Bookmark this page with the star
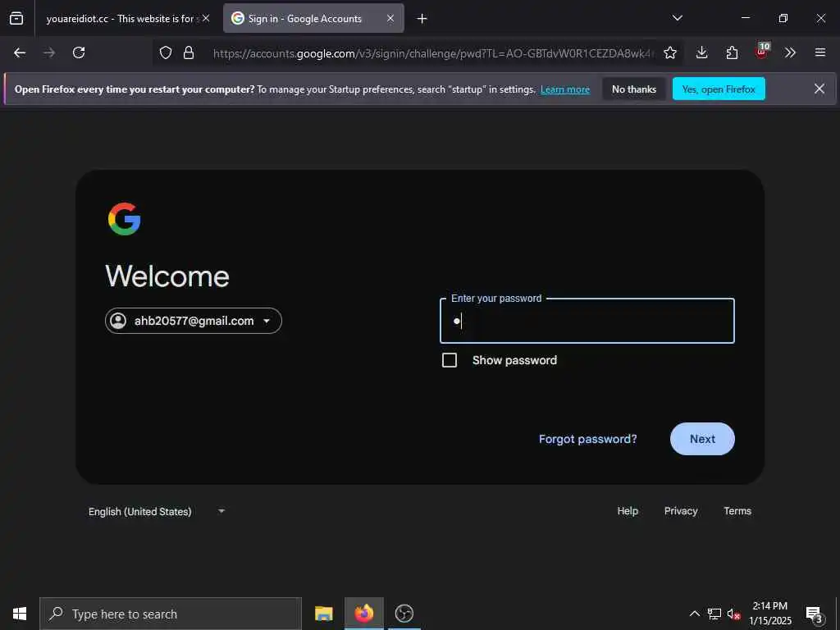This screenshot has width=840, height=630. 669,52
